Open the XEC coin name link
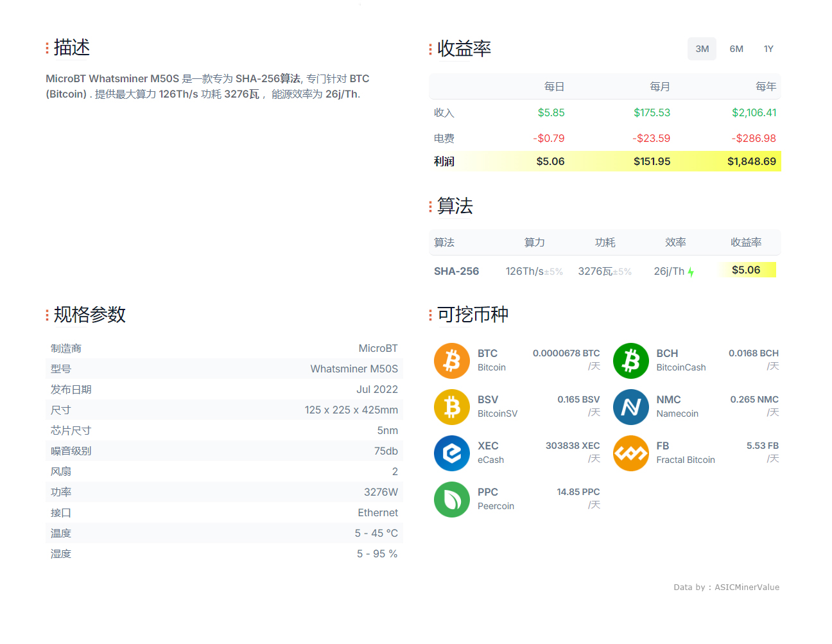The width and height of the screenshot is (832, 644). click(x=488, y=446)
